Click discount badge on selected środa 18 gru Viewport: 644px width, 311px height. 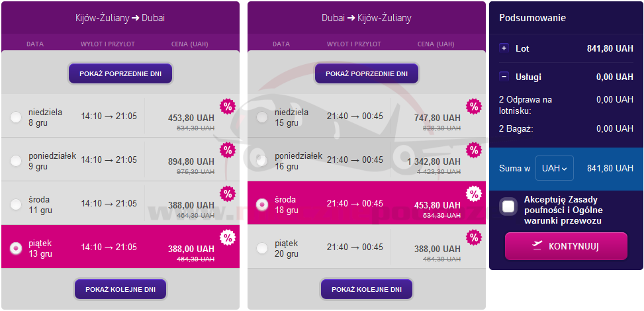click(473, 194)
